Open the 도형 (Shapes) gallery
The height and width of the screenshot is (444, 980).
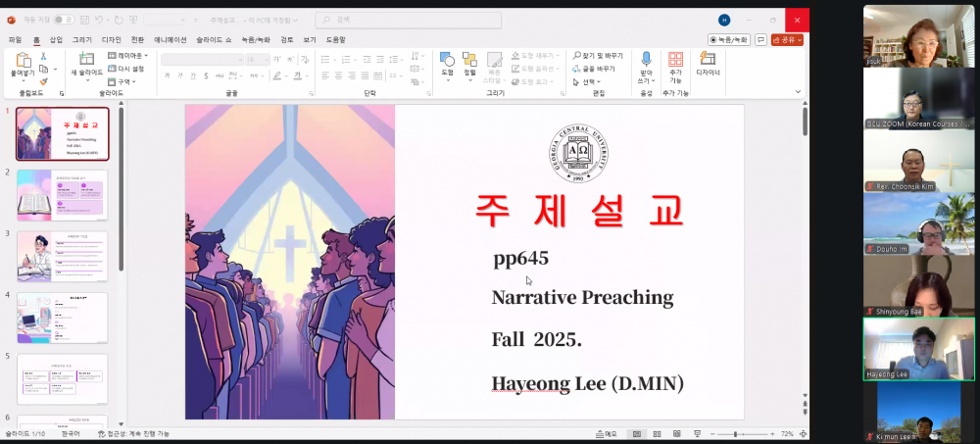tap(448, 65)
